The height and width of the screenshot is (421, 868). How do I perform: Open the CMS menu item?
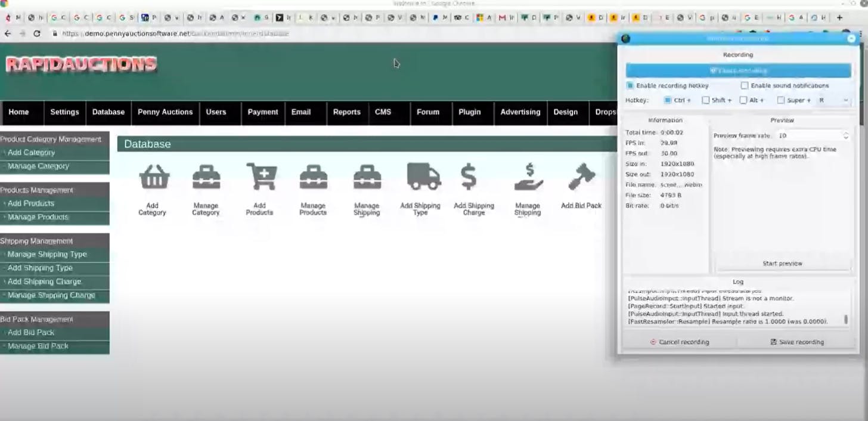click(383, 112)
